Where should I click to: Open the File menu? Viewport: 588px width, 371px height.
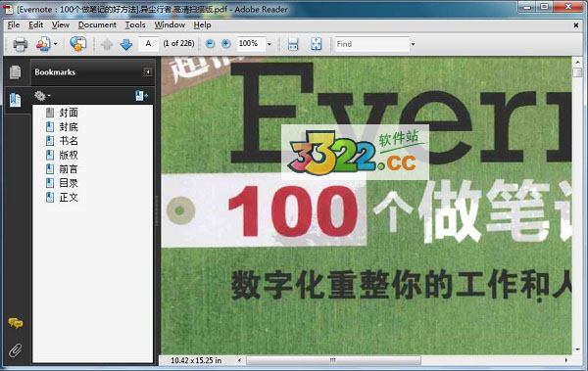(x=14, y=24)
